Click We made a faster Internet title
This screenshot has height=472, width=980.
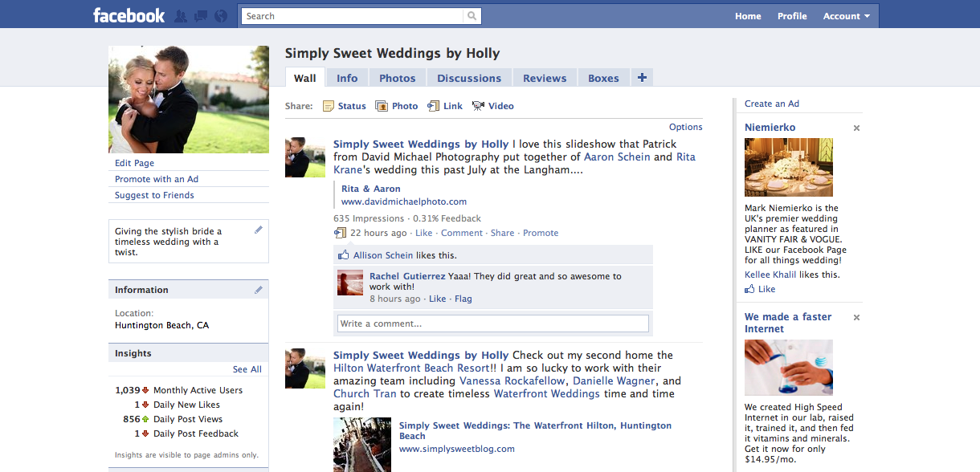pos(788,323)
